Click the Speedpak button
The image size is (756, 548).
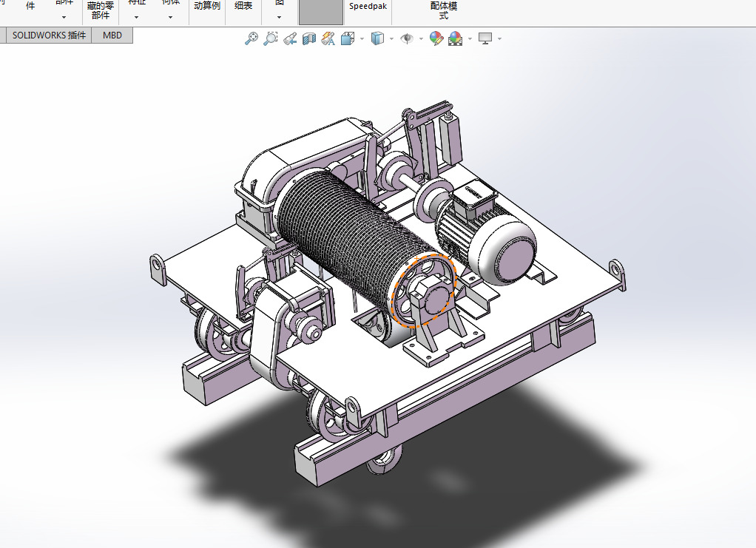pos(368,7)
